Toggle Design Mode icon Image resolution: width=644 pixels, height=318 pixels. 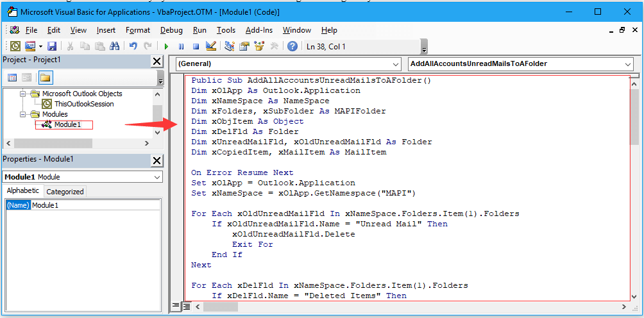pyautogui.click(x=211, y=46)
